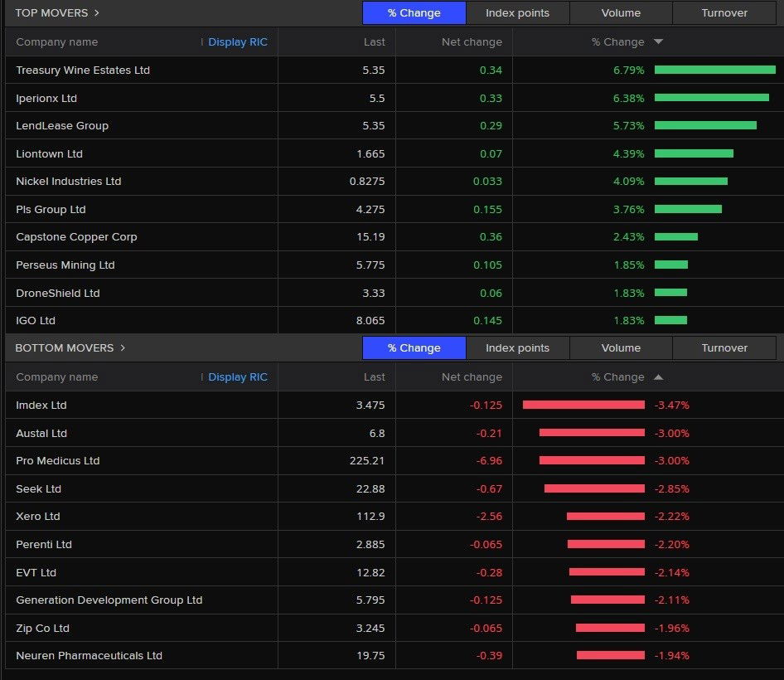Click the Company name column header

point(57,41)
